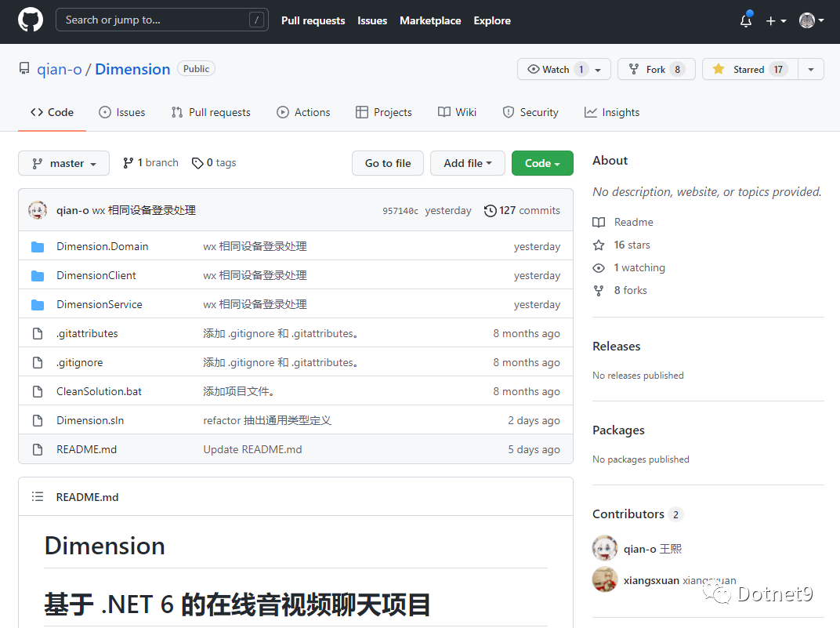View the 8 forks link
This screenshot has width=840, height=628.
click(x=620, y=290)
